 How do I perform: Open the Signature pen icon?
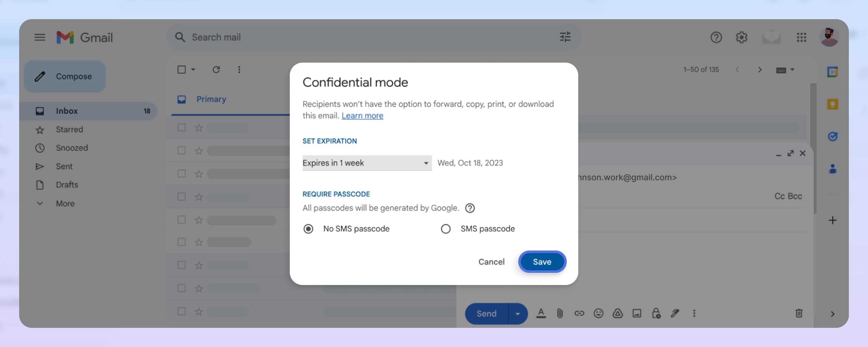pyautogui.click(x=675, y=314)
